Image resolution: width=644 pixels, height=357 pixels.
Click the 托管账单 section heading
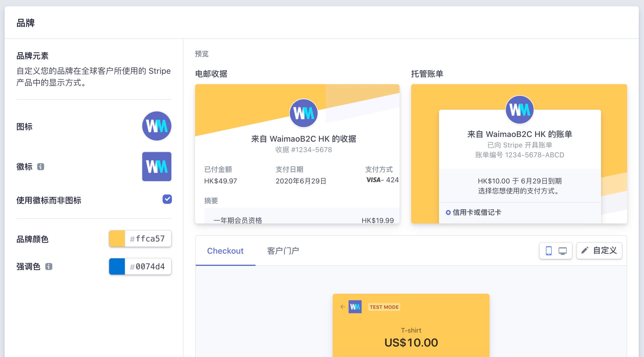tap(427, 74)
